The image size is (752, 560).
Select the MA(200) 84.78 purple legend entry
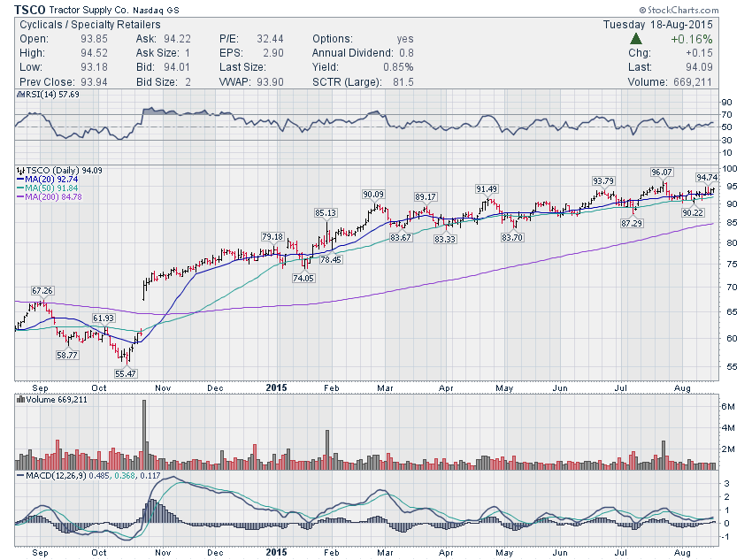coord(50,196)
